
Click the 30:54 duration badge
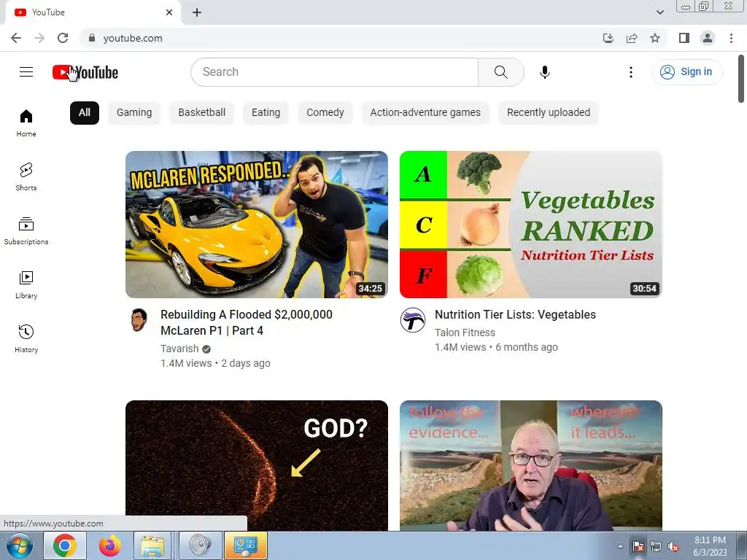(x=644, y=289)
